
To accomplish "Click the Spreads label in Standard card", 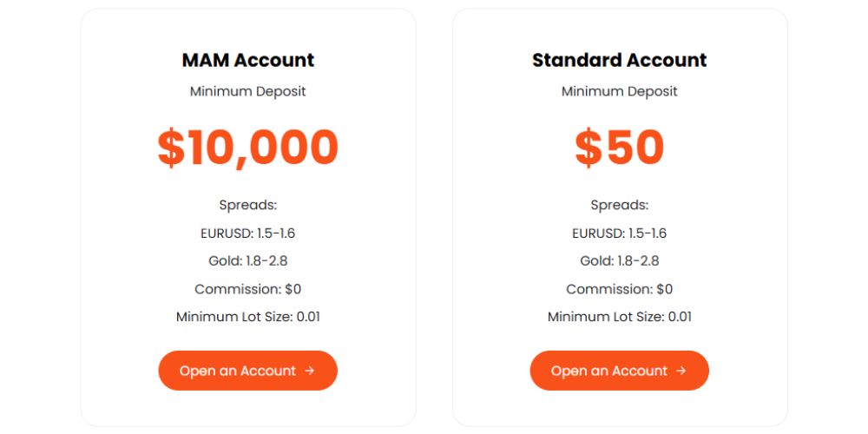I will point(620,206).
